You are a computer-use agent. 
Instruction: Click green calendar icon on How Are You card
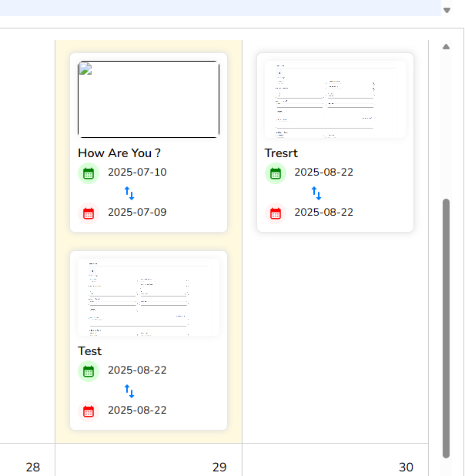click(x=89, y=173)
